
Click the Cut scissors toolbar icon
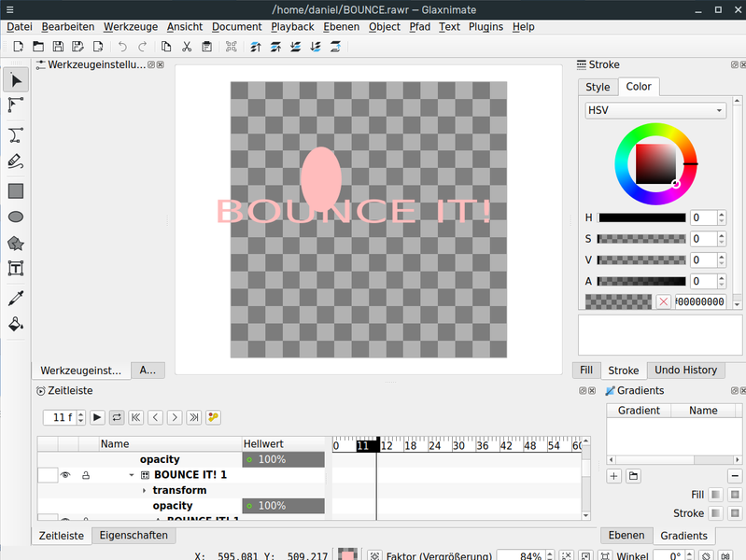(187, 47)
